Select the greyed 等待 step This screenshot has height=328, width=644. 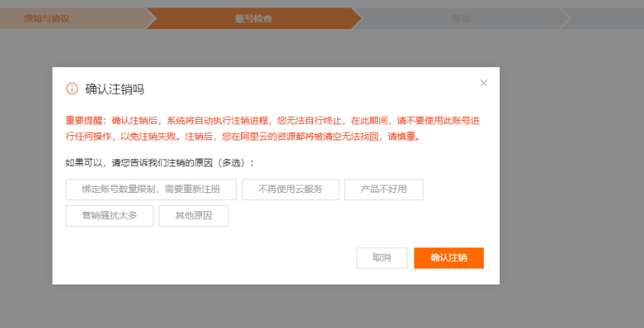coord(461,18)
